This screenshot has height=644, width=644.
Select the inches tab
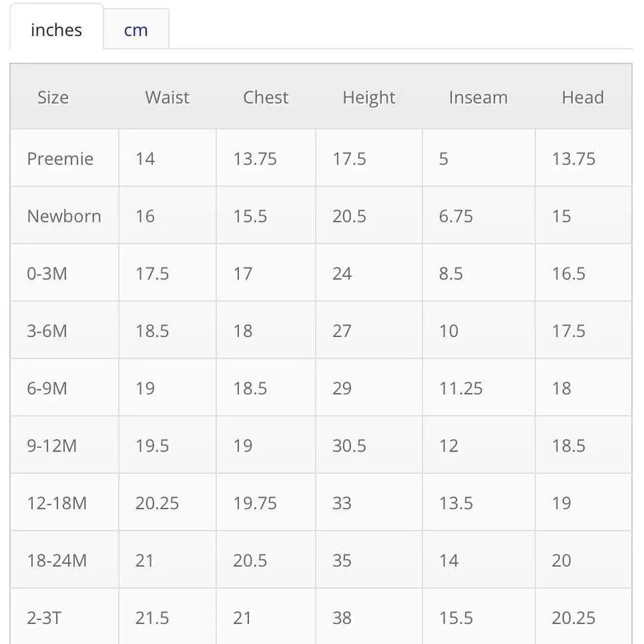(x=56, y=28)
